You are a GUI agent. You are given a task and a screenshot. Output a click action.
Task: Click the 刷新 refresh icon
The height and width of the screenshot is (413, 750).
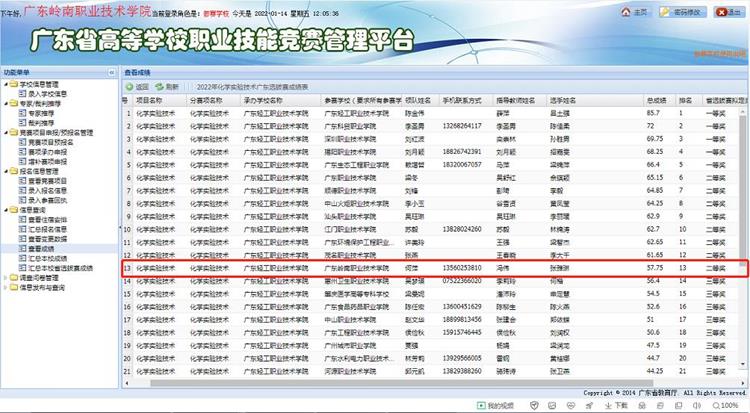point(159,87)
